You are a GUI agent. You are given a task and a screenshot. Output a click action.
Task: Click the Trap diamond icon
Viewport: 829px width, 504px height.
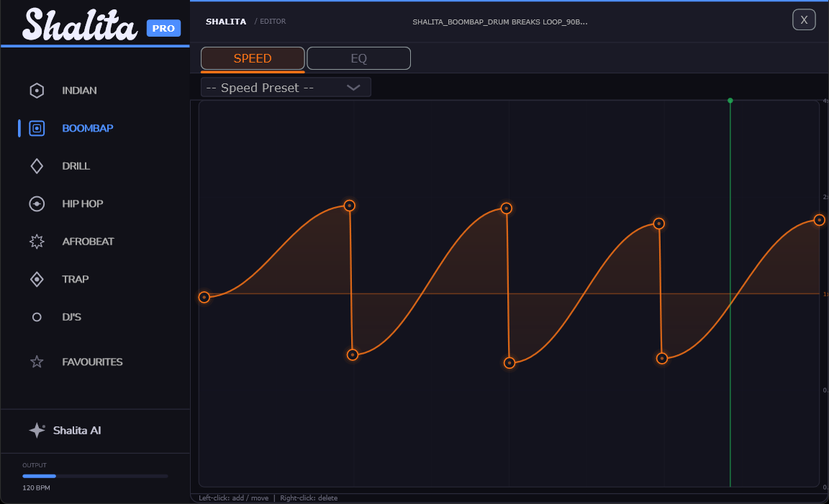37,279
